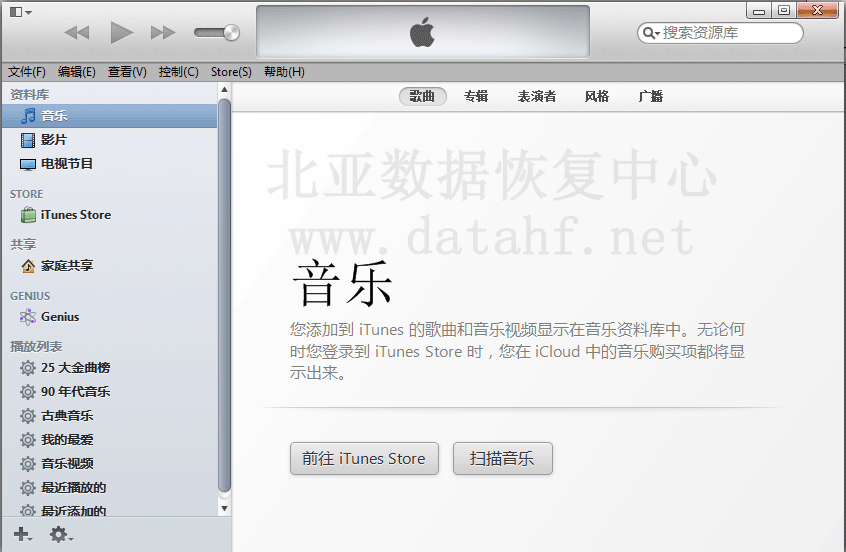Click gear icon beside 音乐视频
846x552 pixels.
pyautogui.click(x=28, y=464)
